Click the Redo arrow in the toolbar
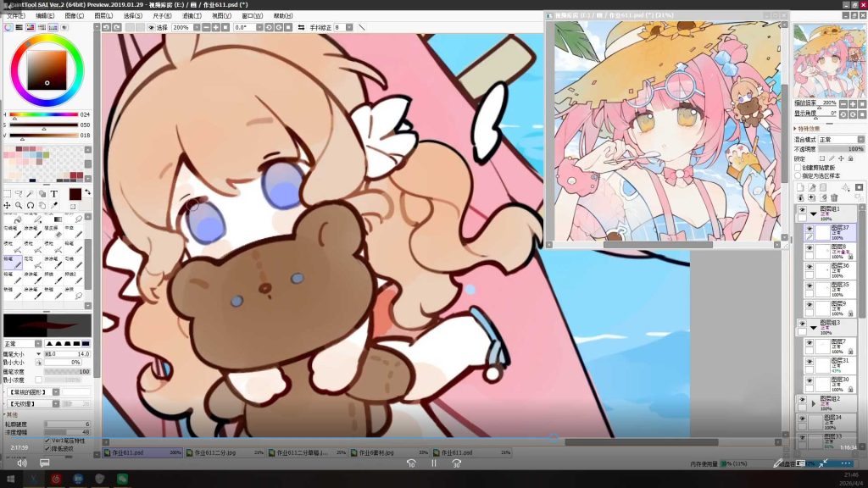Image resolution: width=868 pixels, height=488 pixels. pos(117,27)
